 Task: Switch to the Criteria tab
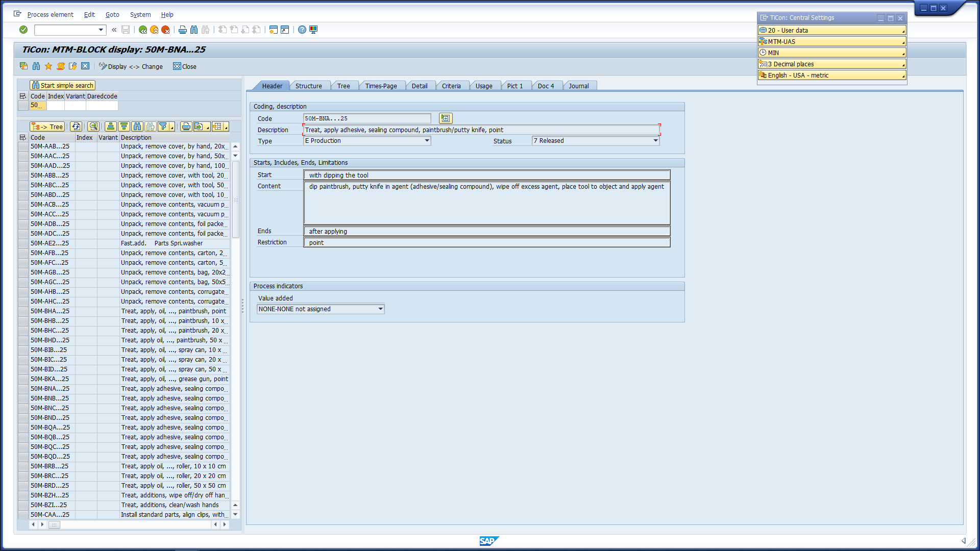[451, 86]
